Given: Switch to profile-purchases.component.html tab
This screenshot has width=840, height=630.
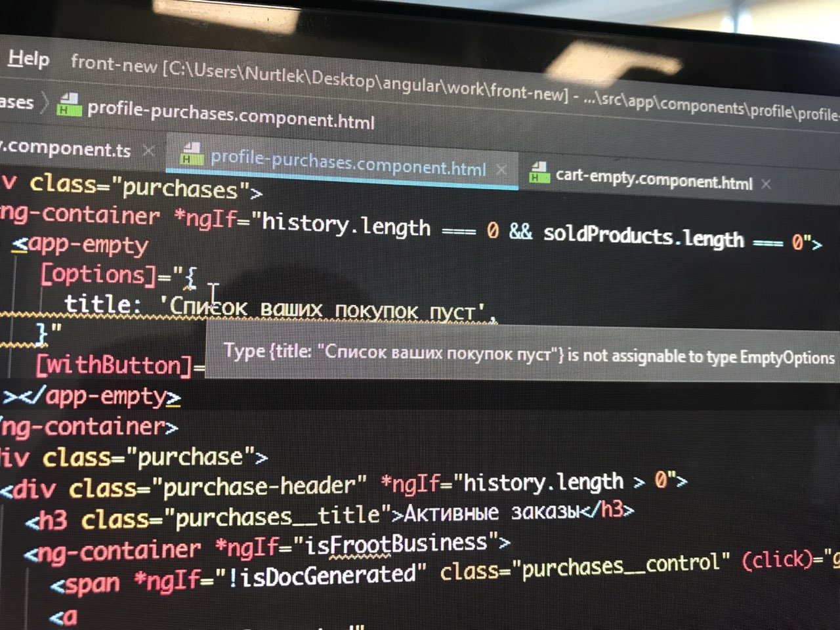Looking at the screenshot, I should click(x=348, y=163).
